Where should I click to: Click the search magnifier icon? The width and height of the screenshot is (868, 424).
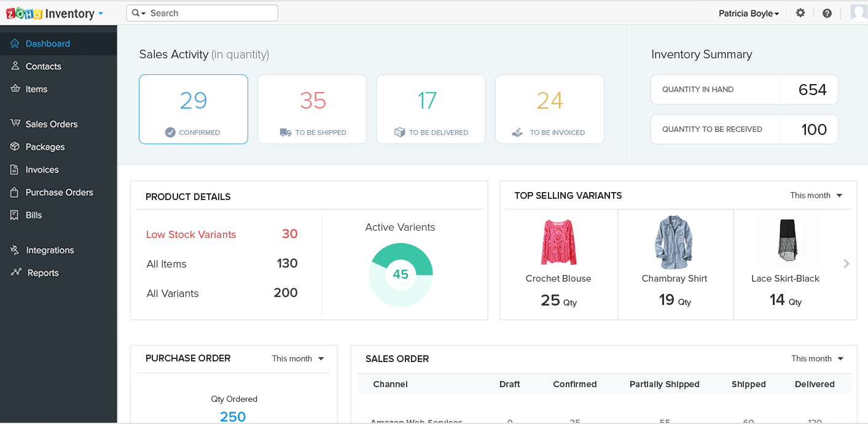point(136,13)
